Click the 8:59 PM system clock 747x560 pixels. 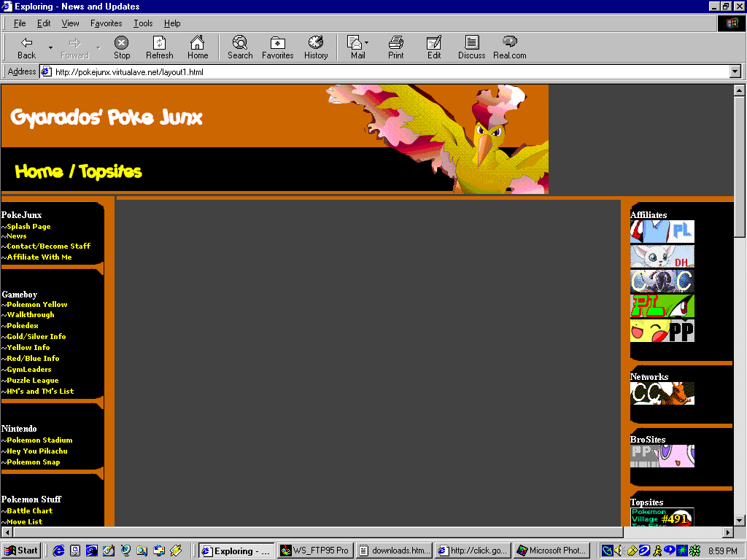(x=722, y=551)
